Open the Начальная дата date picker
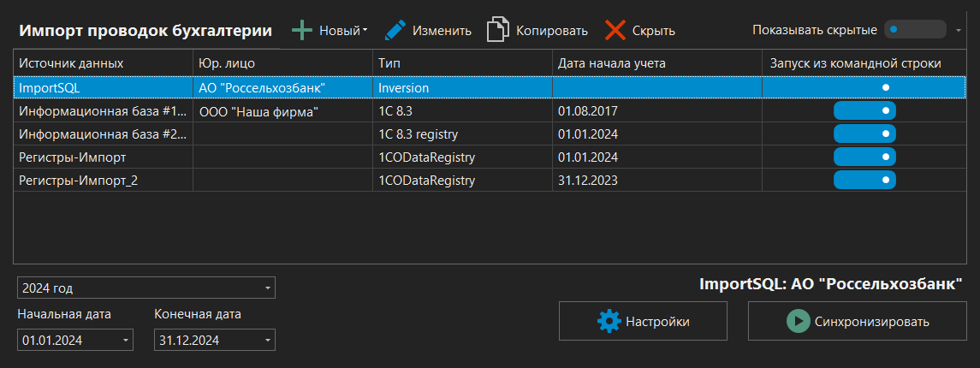Screen dimensions: 980x368 click(126, 341)
